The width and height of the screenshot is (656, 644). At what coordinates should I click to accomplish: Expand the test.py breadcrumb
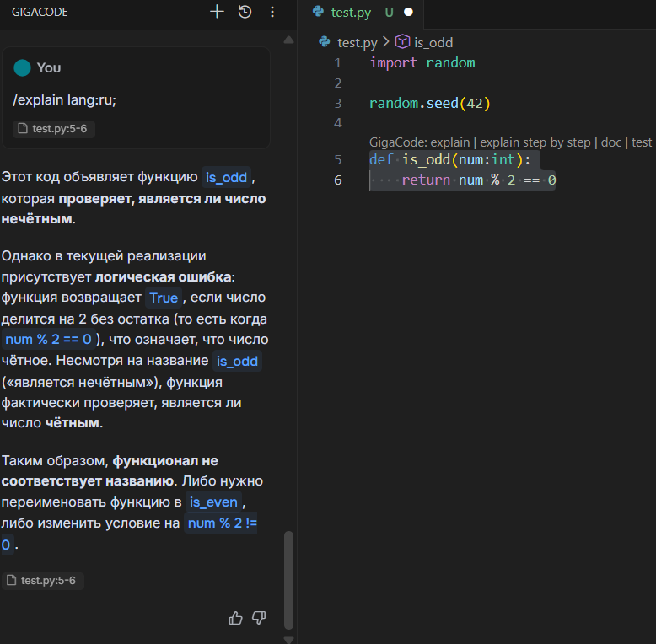(357, 42)
